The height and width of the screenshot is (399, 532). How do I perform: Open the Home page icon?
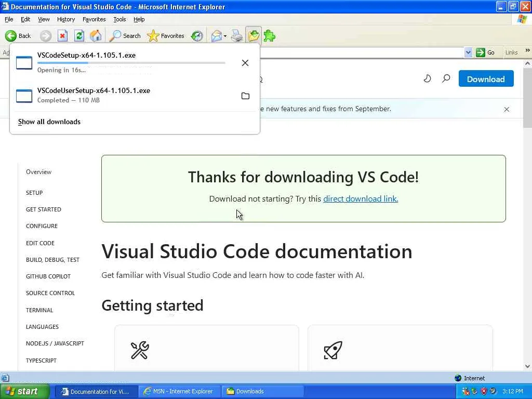pos(96,36)
